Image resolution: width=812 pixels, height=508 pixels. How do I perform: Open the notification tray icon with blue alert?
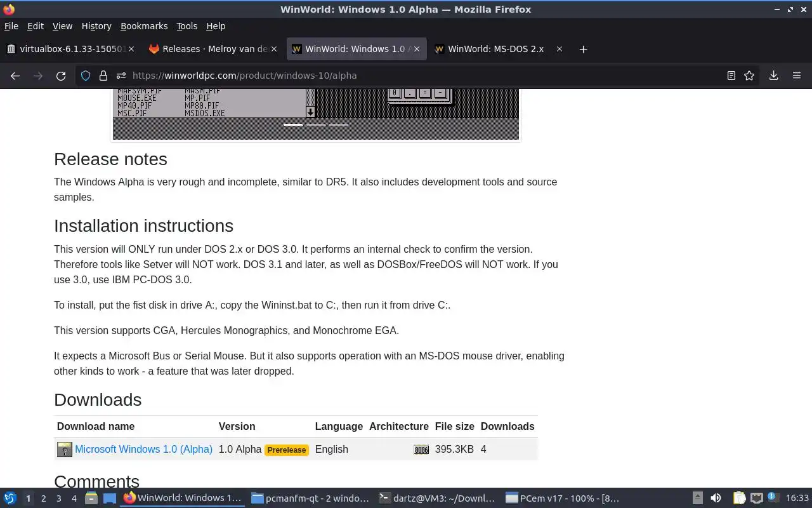773,498
